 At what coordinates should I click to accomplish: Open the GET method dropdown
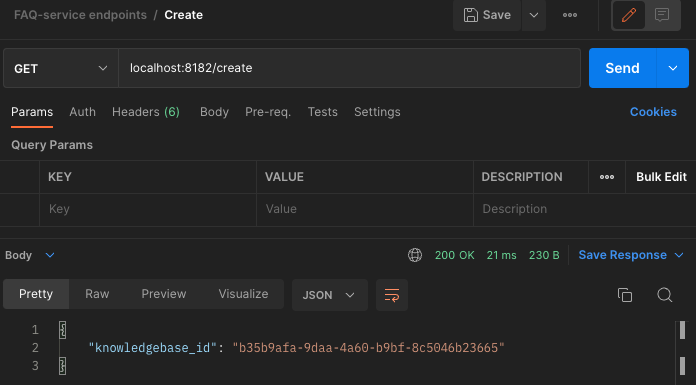(x=61, y=68)
